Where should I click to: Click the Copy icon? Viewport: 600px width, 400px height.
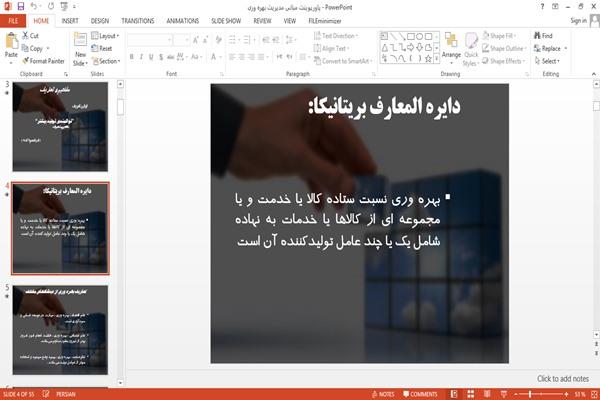click(x=25, y=48)
